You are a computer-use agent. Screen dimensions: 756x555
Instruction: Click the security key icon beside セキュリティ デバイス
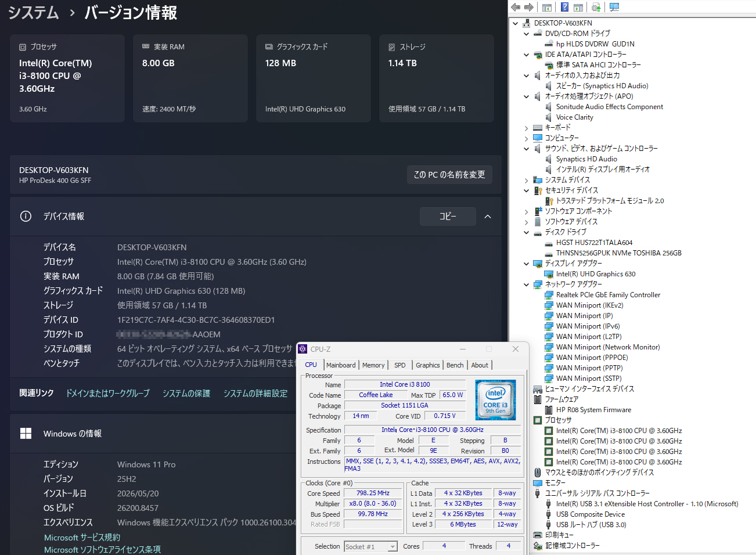pos(538,190)
